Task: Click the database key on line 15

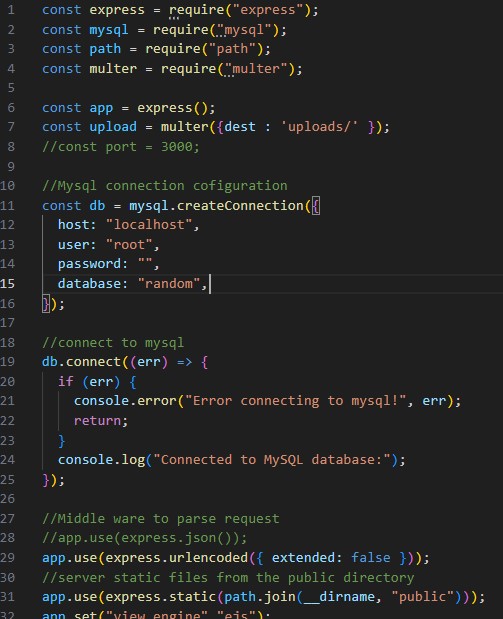Action: [x=89, y=283]
